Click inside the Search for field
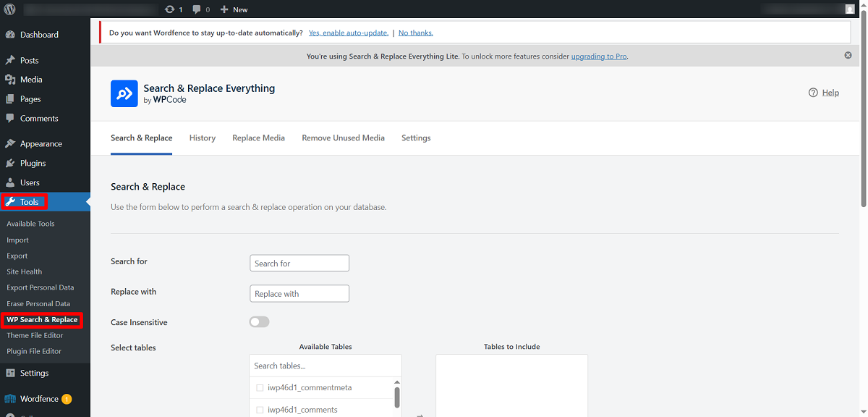Screen dimensions: 868x417 (299, 262)
